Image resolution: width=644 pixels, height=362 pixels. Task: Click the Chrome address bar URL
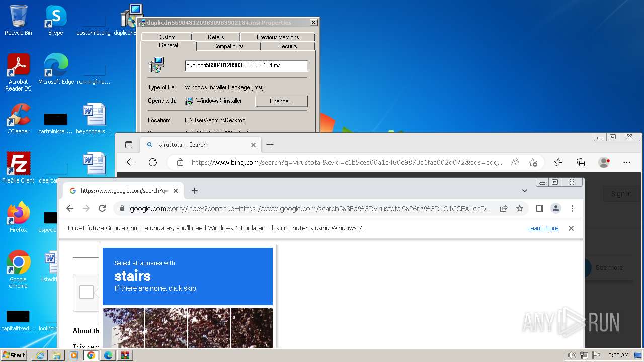click(x=310, y=208)
